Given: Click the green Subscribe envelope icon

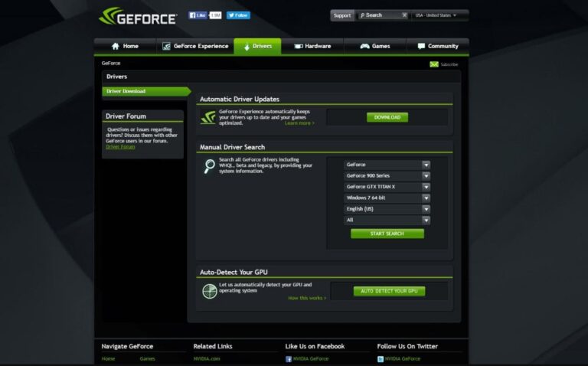Looking at the screenshot, I should [433, 64].
